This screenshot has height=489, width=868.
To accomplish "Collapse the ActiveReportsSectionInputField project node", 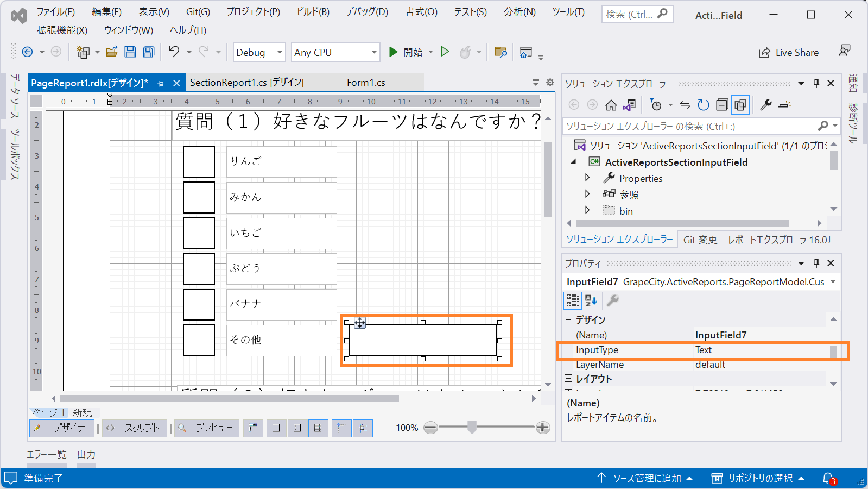I will 573,162.
